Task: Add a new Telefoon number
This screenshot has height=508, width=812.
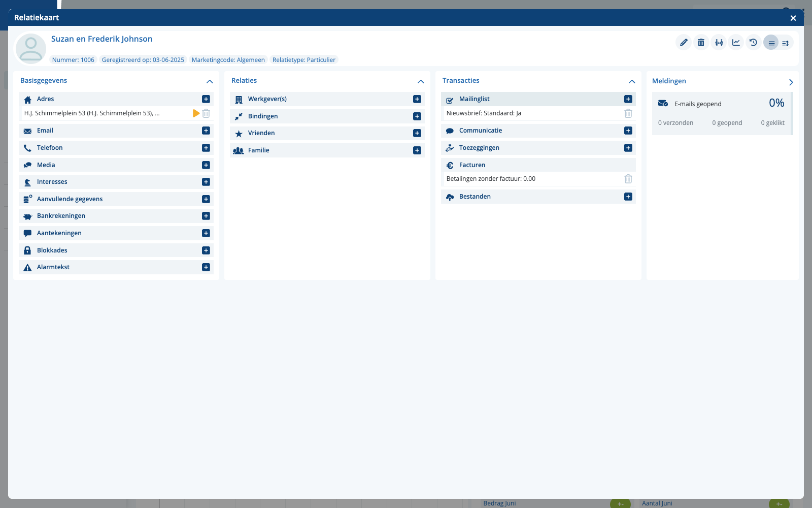Action: click(x=206, y=148)
